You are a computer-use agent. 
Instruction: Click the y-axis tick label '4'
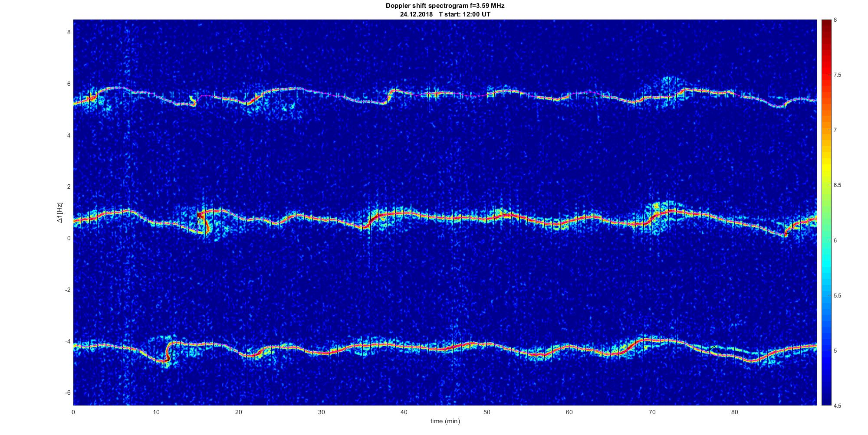pos(68,135)
